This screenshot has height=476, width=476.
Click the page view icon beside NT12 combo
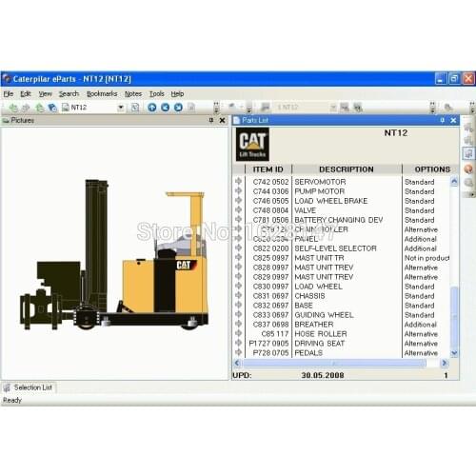point(135,108)
